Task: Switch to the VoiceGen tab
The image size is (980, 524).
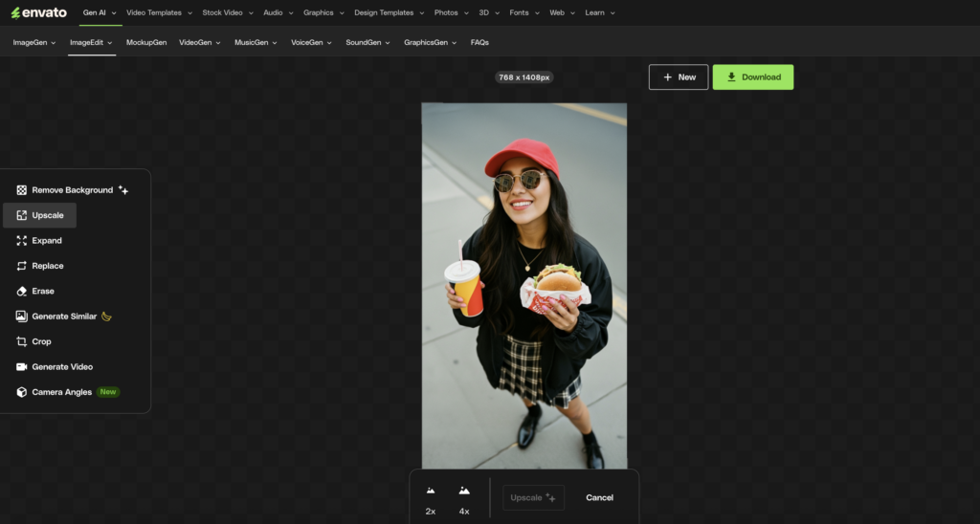Action: click(311, 42)
